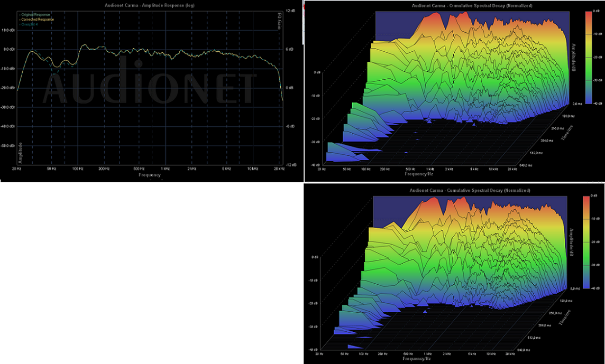Click the 1 kHz label on the amplitude graph
The height and width of the screenshot is (364, 605).
(165, 169)
